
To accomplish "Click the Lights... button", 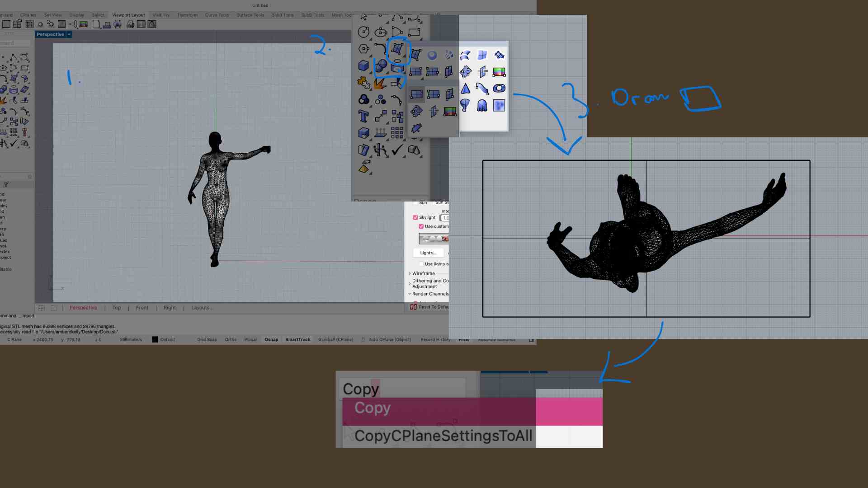I will tap(428, 253).
